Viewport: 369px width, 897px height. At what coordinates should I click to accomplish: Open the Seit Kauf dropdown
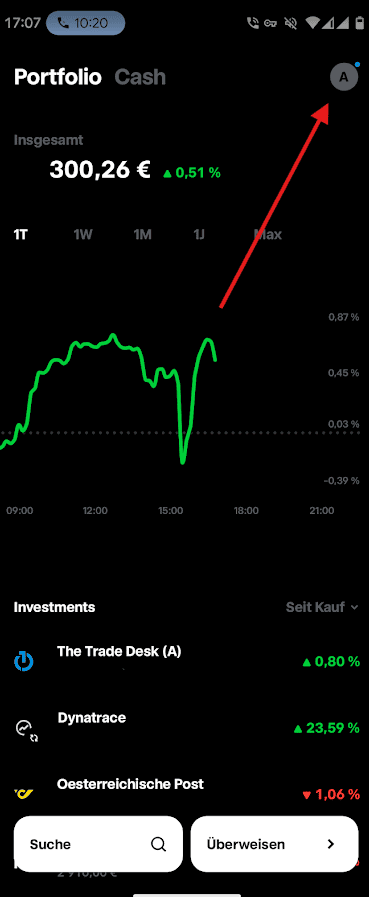[x=322, y=607]
